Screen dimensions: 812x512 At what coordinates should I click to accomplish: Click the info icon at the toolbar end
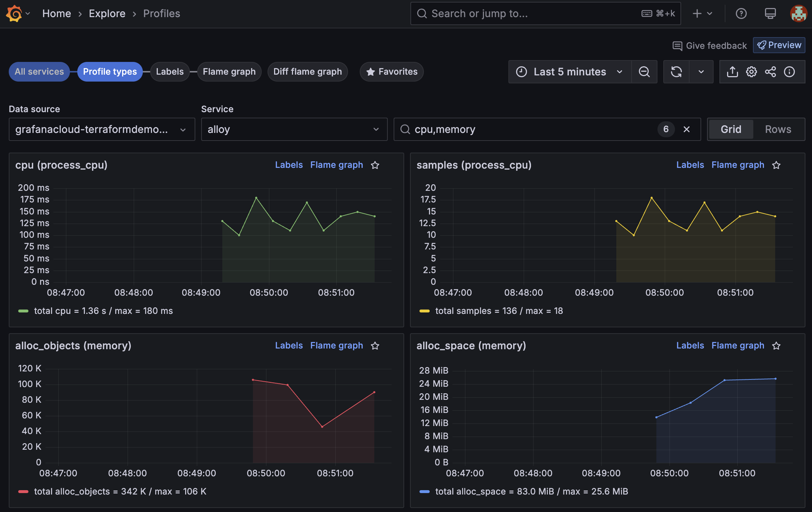click(x=789, y=72)
